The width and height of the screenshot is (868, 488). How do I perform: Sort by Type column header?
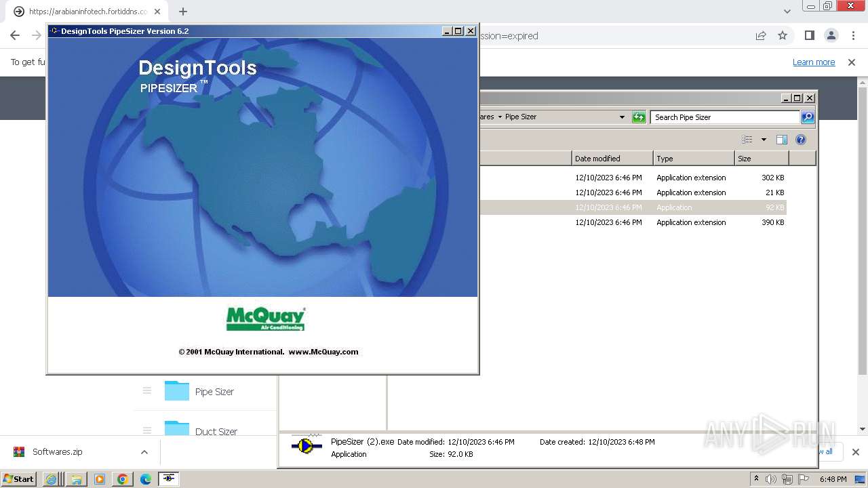(694, 159)
